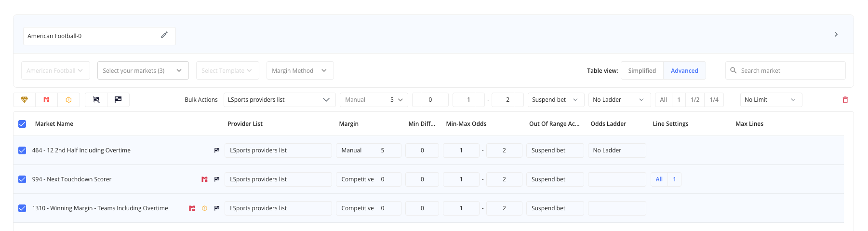Switch table view to Simplified
This screenshot has height=231, width=868.
(641, 70)
